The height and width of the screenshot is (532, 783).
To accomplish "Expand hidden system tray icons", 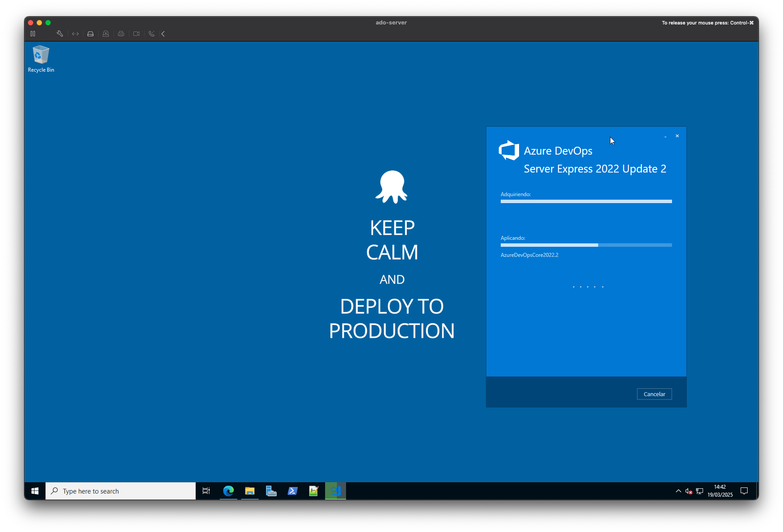I will click(x=679, y=491).
